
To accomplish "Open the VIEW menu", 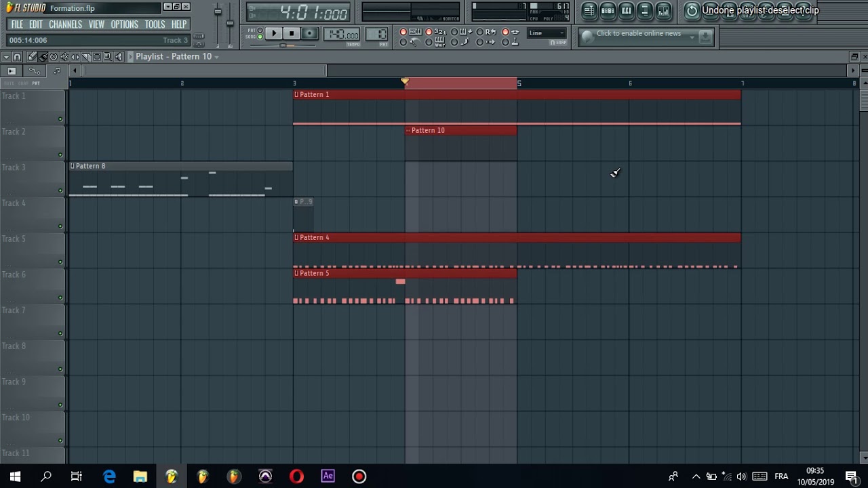I will coord(96,24).
